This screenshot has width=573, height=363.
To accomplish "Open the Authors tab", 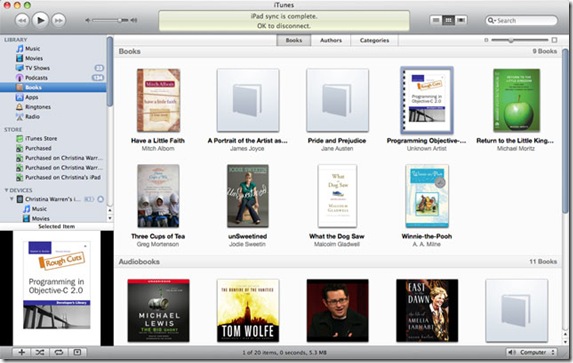I will 331,40.
